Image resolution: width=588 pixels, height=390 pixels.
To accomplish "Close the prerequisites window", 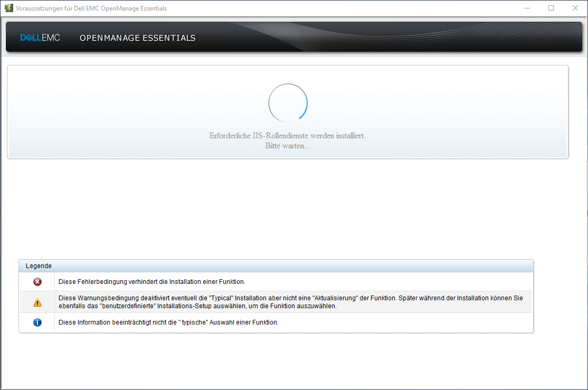I will [x=575, y=8].
